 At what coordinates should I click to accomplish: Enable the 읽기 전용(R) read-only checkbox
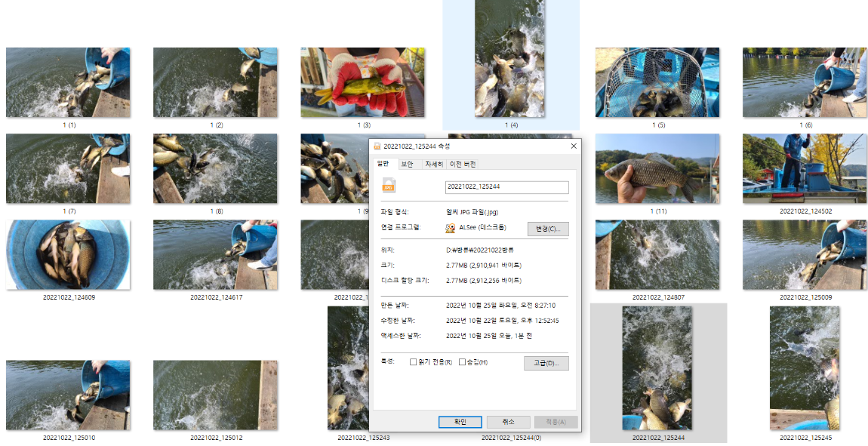tap(412, 363)
